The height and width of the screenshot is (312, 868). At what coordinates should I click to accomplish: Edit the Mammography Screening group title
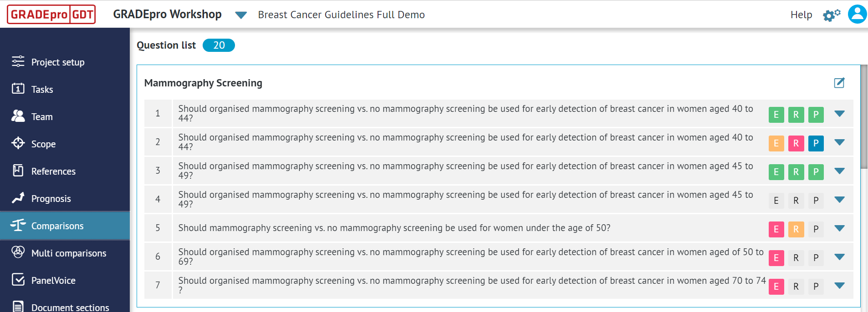pyautogui.click(x=840, y=83)
